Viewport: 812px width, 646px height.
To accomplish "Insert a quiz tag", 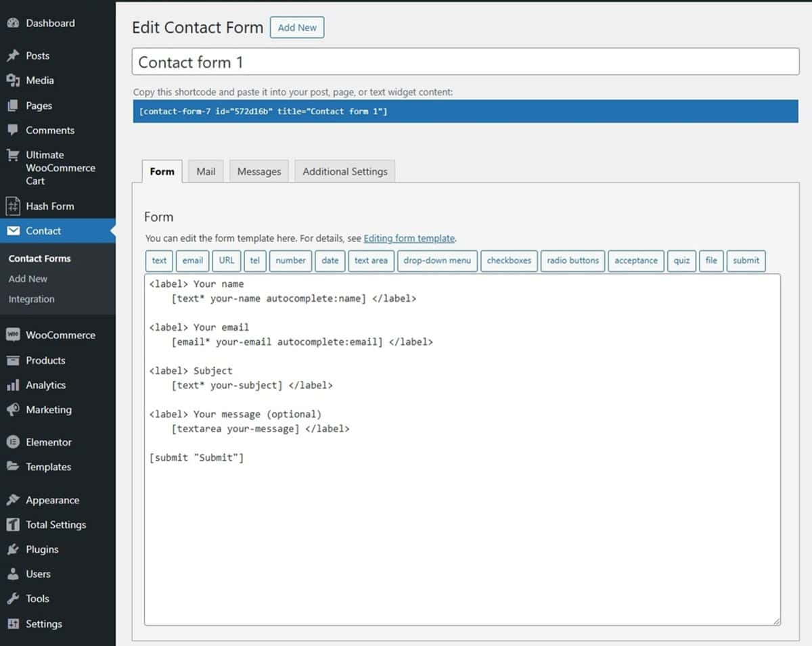I will [x=681, y=260].
